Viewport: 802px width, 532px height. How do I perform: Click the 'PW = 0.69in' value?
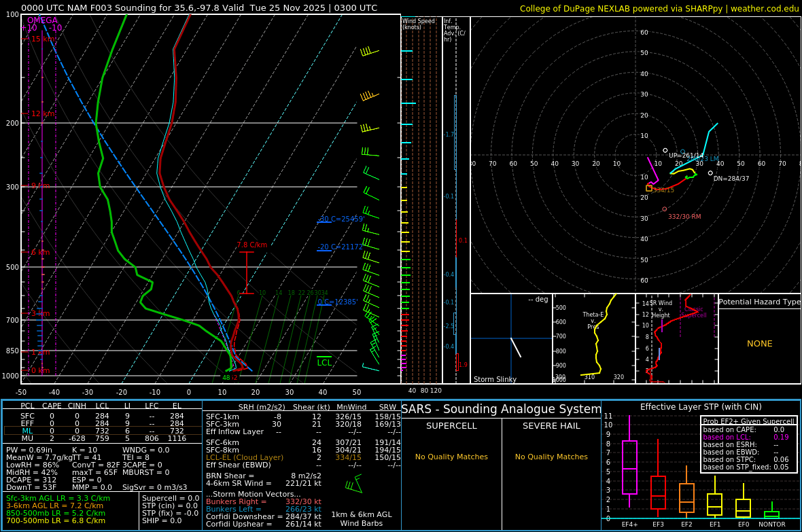coord(29,450)
